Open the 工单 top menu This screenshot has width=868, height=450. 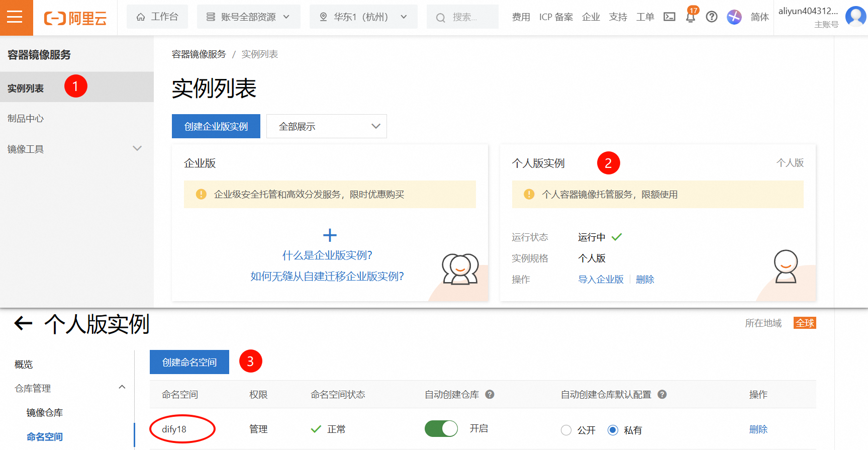pos(645,17)
